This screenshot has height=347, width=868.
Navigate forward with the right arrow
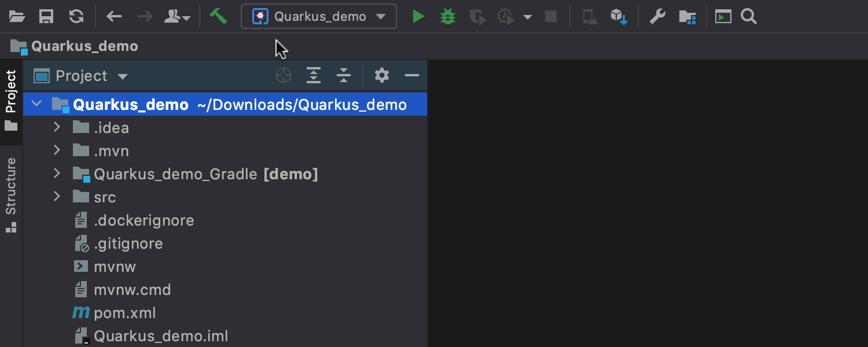point(145,17)
